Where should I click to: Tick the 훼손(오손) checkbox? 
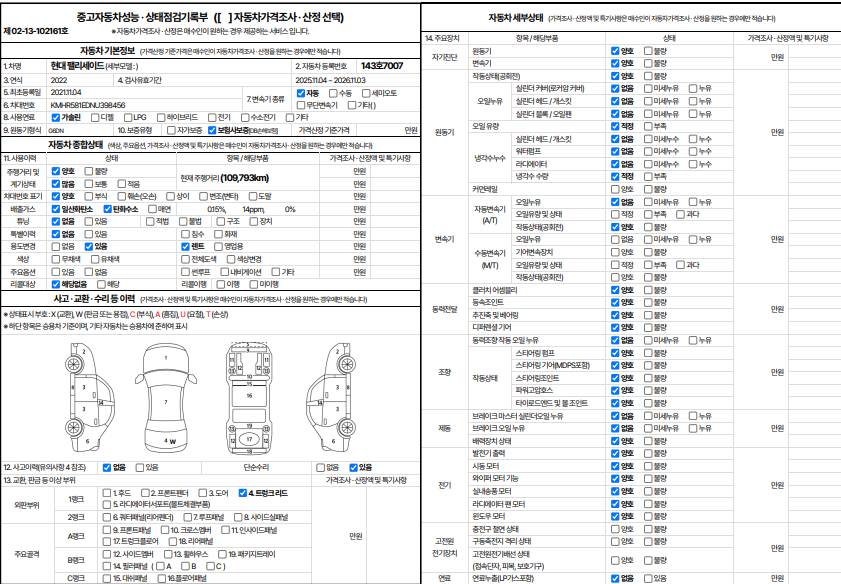[x=122, y=196]
